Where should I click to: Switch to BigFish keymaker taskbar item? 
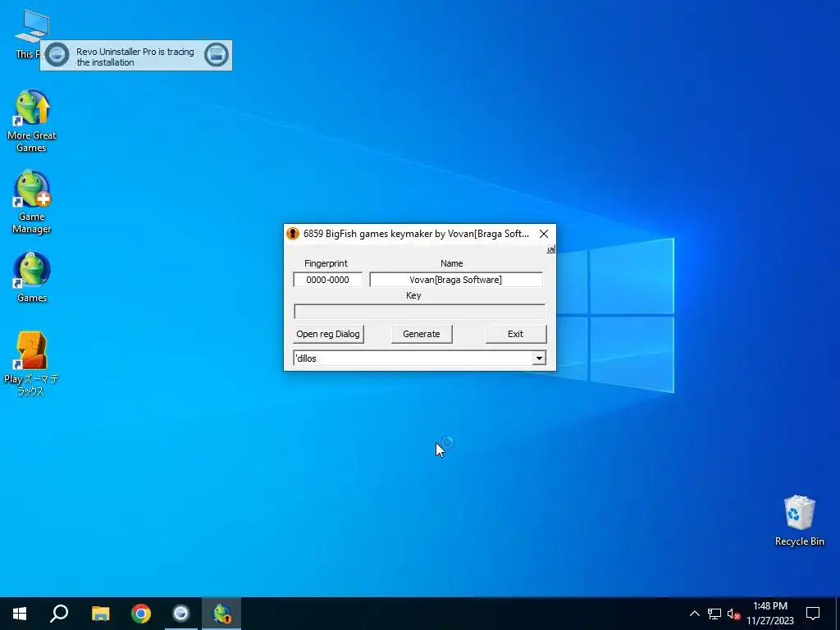pos(221,614)
